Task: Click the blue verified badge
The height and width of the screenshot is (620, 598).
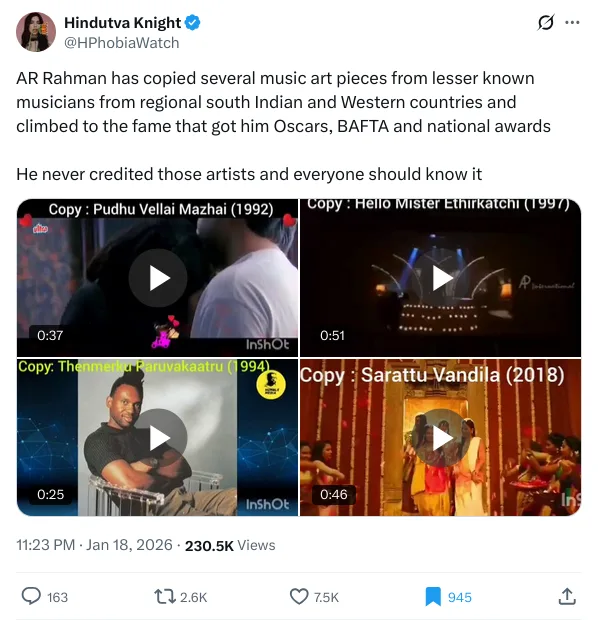Action: click(193, 23)
